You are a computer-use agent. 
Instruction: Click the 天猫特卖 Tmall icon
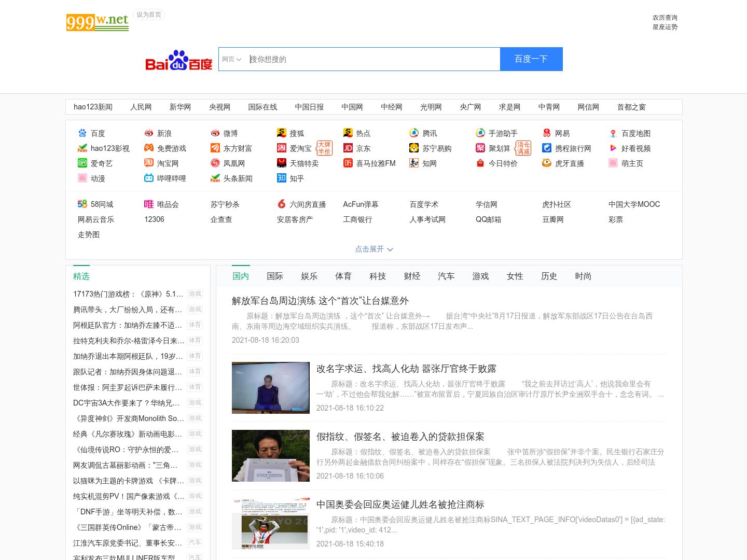[282, 163]
